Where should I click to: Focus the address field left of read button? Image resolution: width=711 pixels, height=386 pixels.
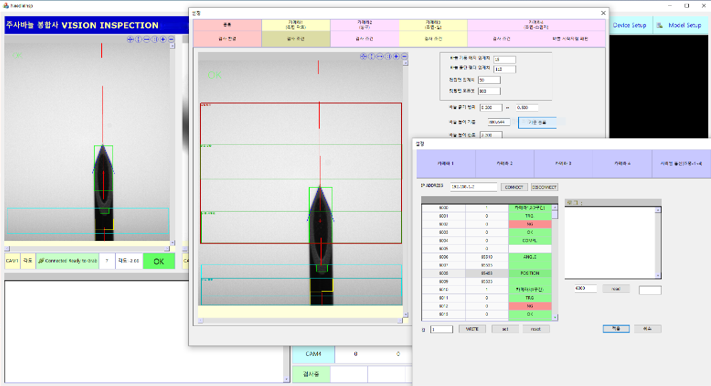click(586, 288)
